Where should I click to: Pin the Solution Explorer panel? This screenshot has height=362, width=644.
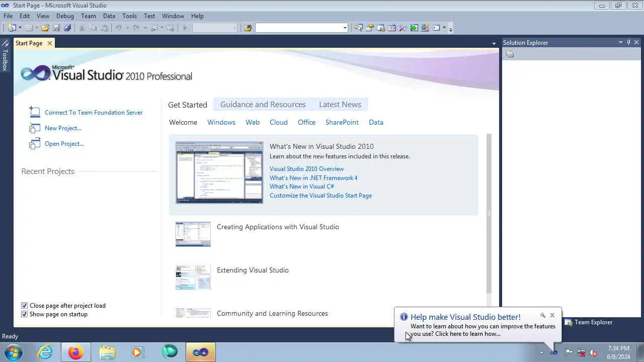click(628, 43)
